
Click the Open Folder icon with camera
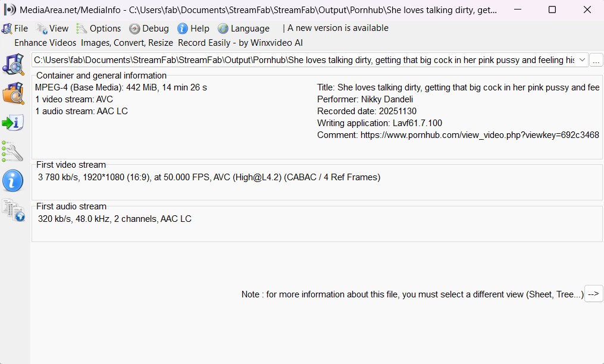12,93
